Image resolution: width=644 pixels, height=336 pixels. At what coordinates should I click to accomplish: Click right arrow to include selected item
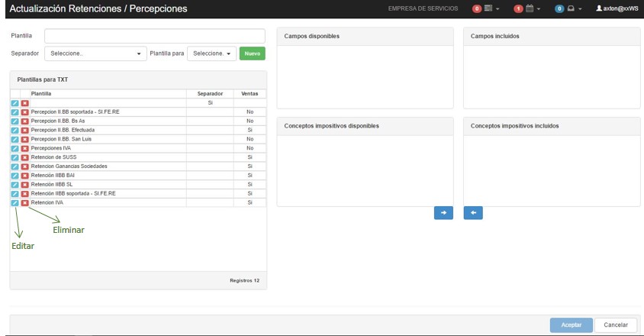(x=443, y=213)
